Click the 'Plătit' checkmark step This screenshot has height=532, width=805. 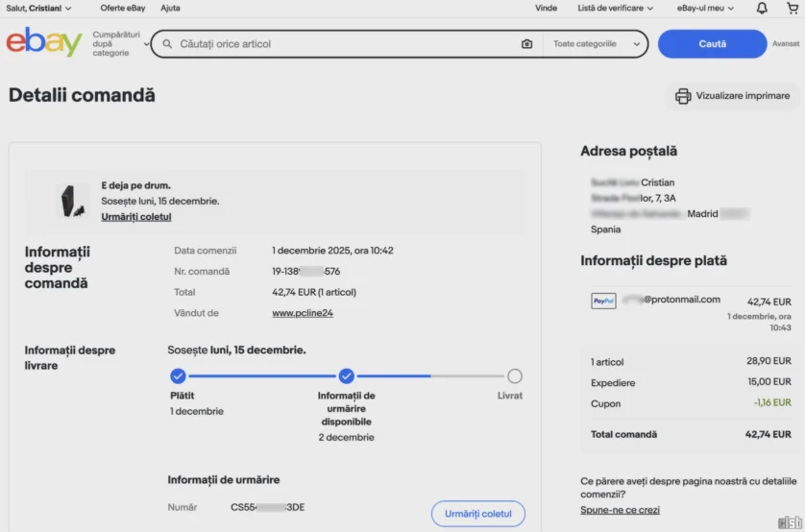(178, 376)
